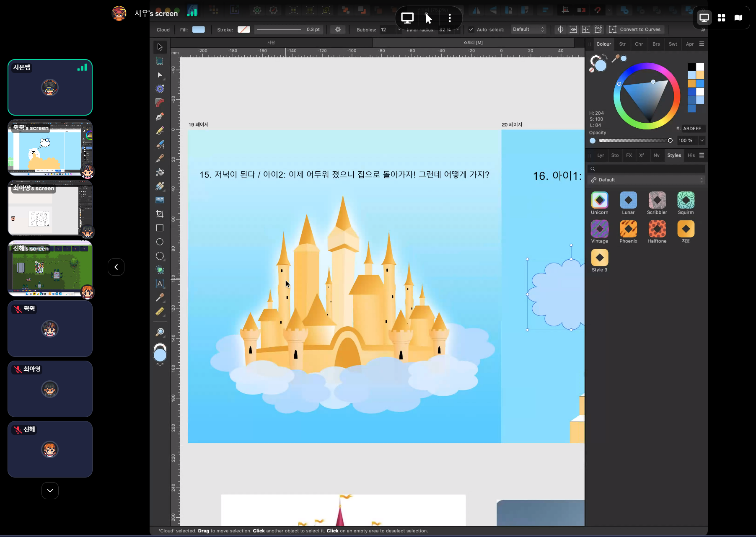756x537 pixels.
Task: Expand the Default styles category dropdown
Action: point(647,180)
